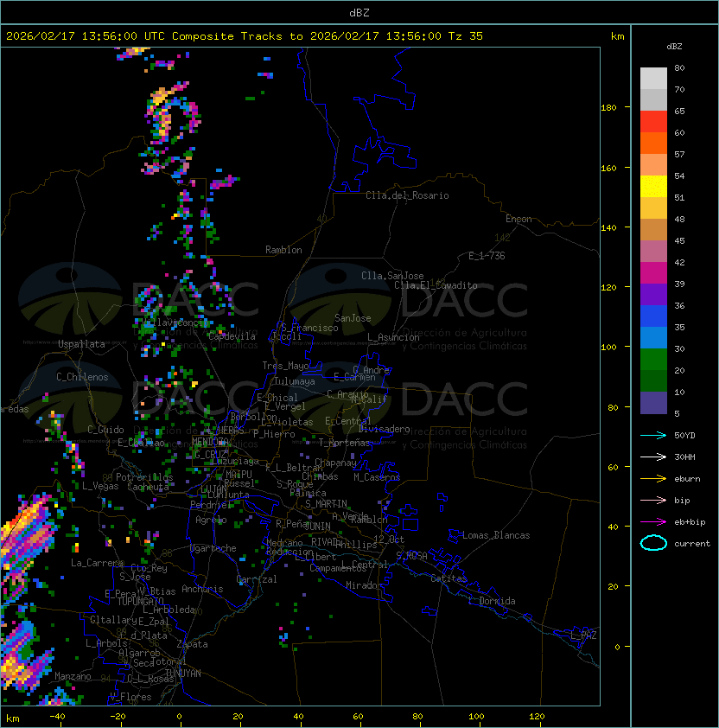719x728 pixels.
Task: Click the 'Encon' map label
Action: coord(519,219)
